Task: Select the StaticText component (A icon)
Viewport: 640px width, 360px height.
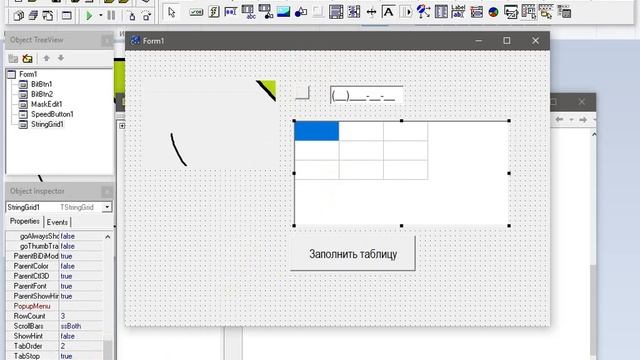Action: click(388, 12)
